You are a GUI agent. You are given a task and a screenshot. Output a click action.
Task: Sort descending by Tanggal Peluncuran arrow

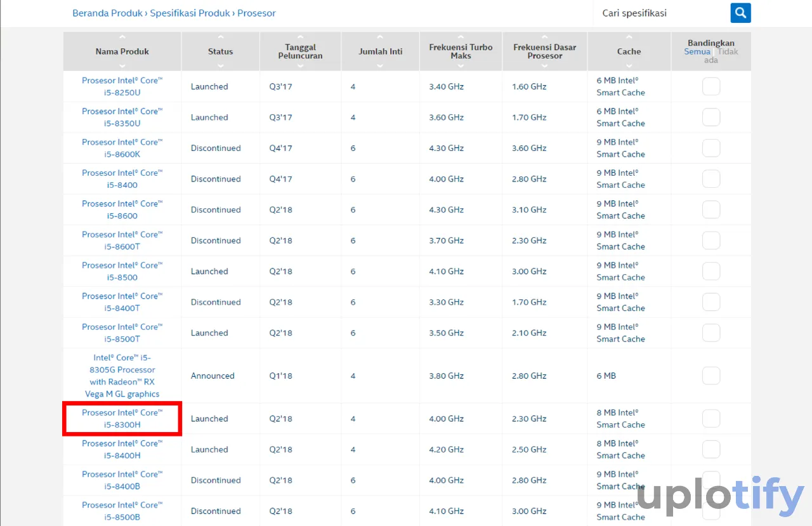pyautogui.click(x=300, y=66)
